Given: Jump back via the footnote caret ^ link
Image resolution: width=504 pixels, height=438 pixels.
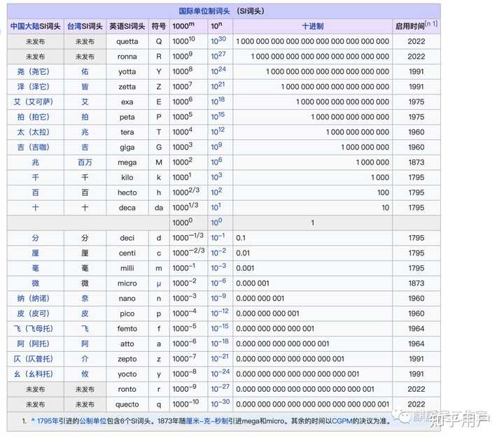Looking at the screenshot, I should [33, 421].
